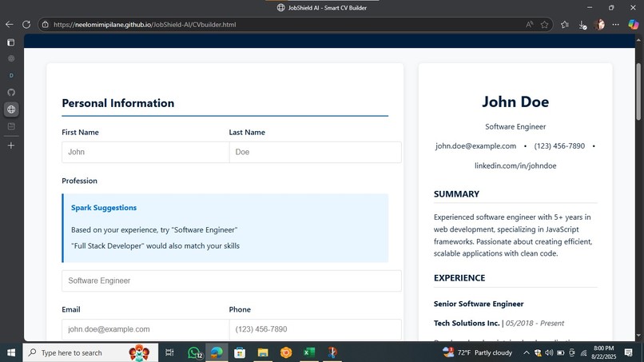Add a new tab with plus icon

click(x=11, y=145)
